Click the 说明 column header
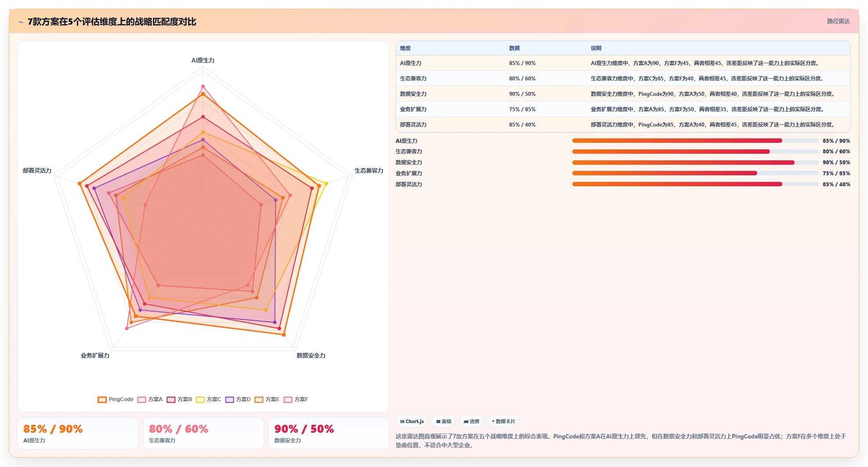This screenshot has height=467, width=868. coord(596,48)
